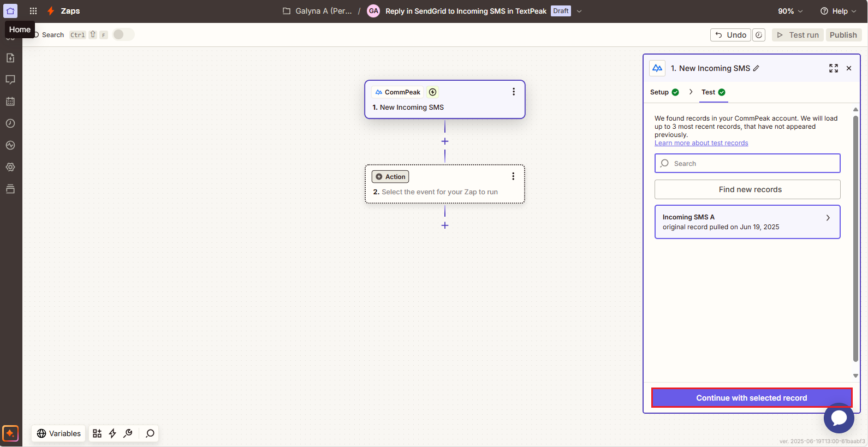Open Variables panel from bottom toolbar
This screenshot has width=868, height=447.
pyautogui.click(x=58, y=433)
